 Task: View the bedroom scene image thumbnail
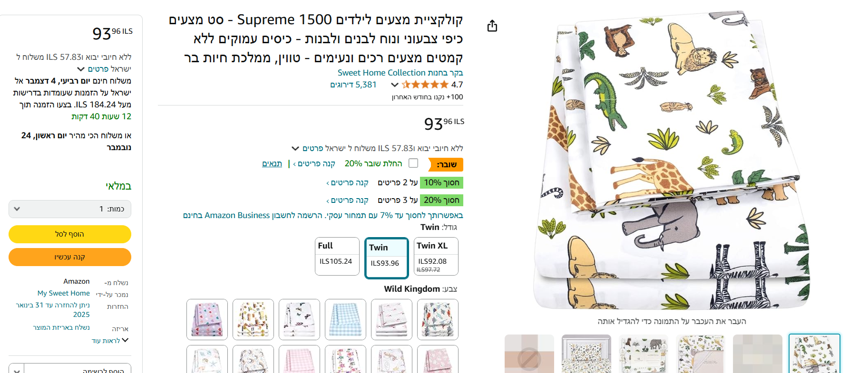click(x=586, y=354)
